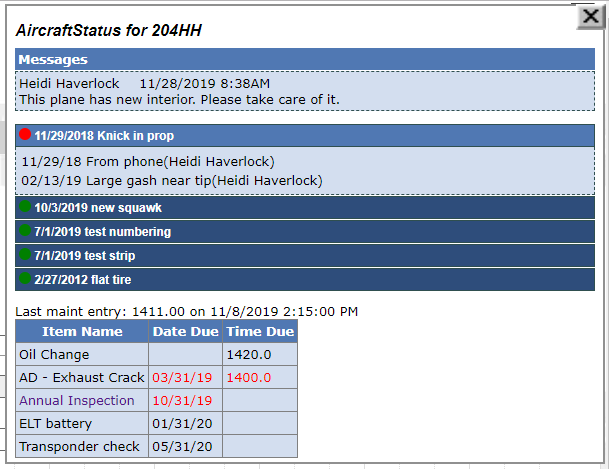Click the Oil Change row

(x=157, y=354)
